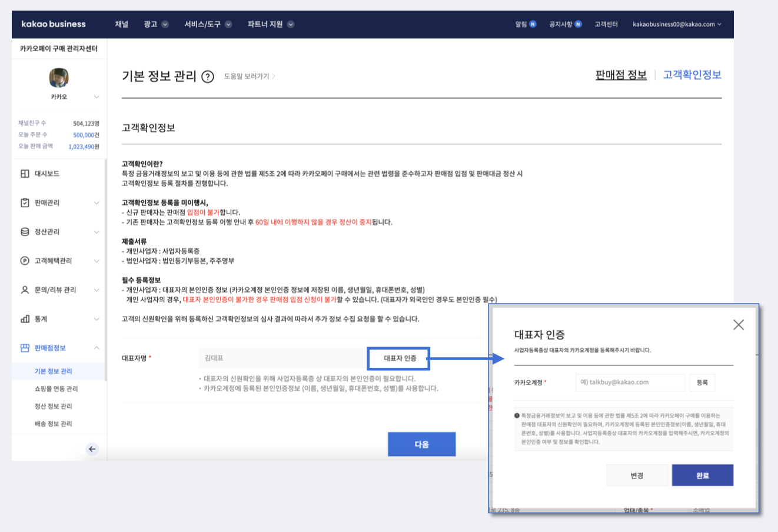Screen dimensions: 778x532
Task: Expand the 정산관리 chevron
Action: coord(97,232)
